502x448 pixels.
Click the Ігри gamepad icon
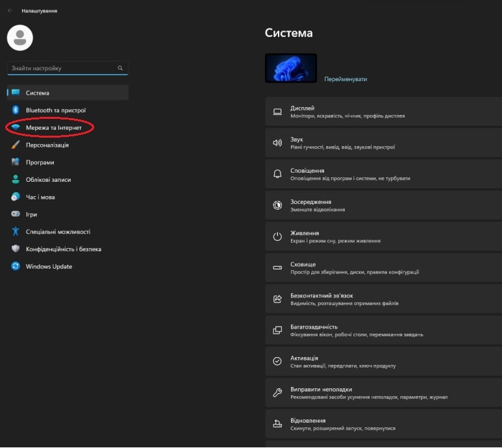click(16, 214)
